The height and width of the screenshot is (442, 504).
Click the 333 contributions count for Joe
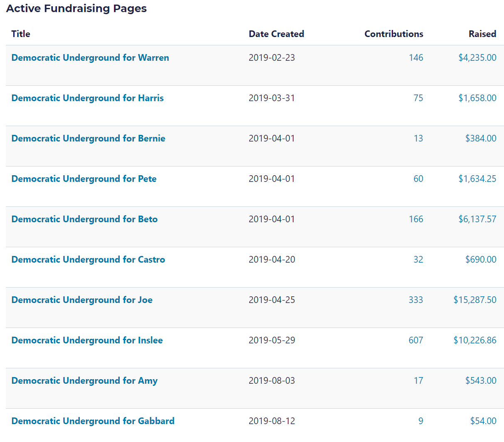pyautogui.click(x=415, y=300)
